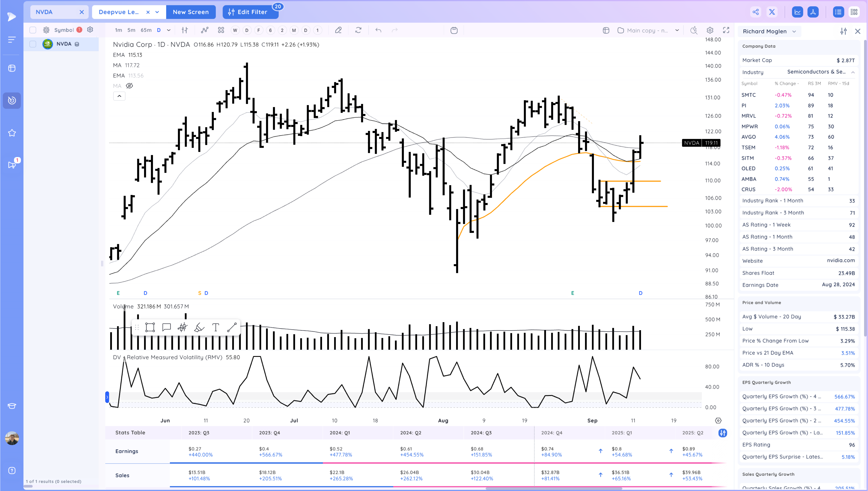
Task: Open the chart settings gear icon
Action: (710, 30)
